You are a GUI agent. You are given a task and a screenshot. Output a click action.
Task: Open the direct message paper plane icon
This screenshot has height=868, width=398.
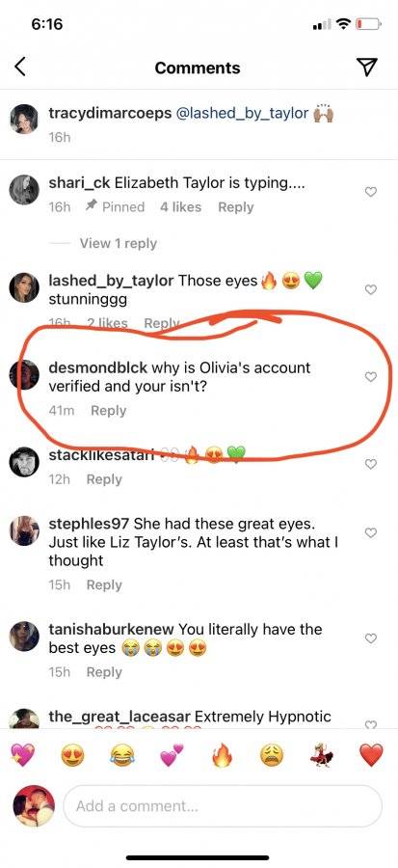(366, 67)
